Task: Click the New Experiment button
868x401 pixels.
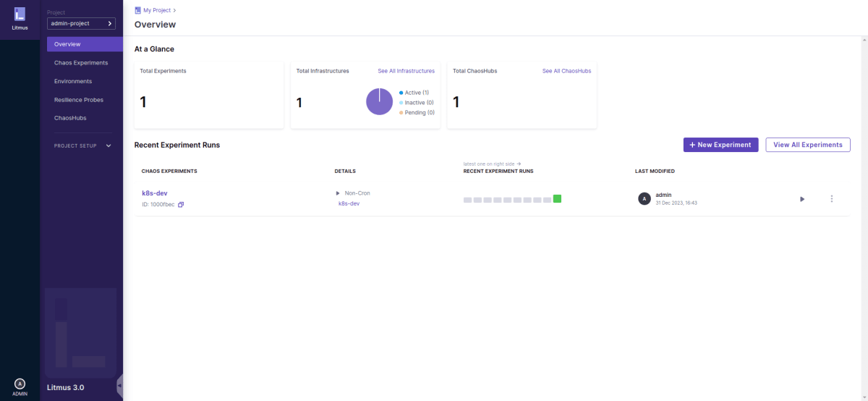Action: [x=720, y=145]
